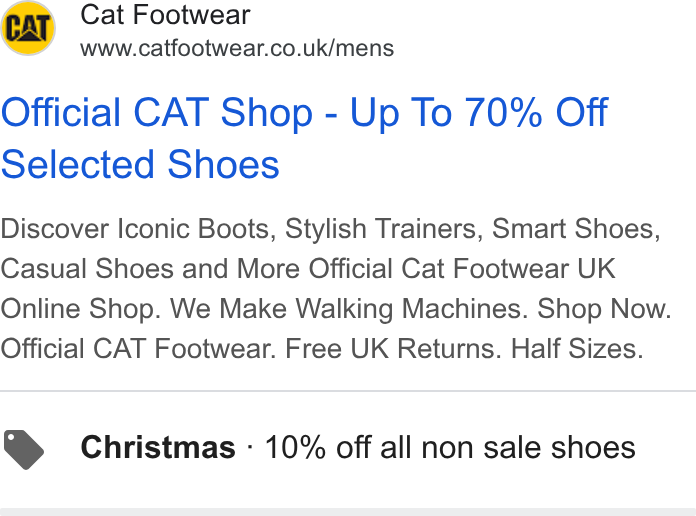Click the grey price tag promotion icon
Screen dimensions: 696x516
[24, 449]
